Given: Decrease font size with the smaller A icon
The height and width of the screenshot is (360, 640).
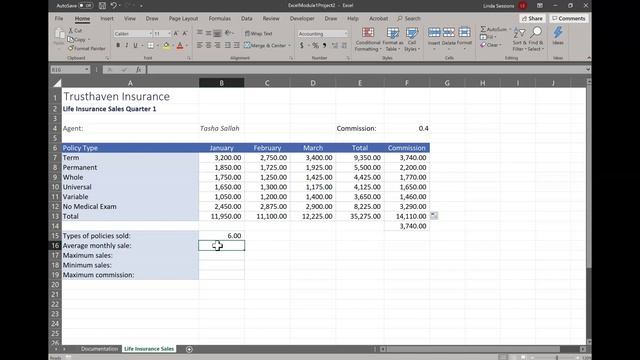Looking at the screenshot, I should pyautogui.click(x=184, y=33).
